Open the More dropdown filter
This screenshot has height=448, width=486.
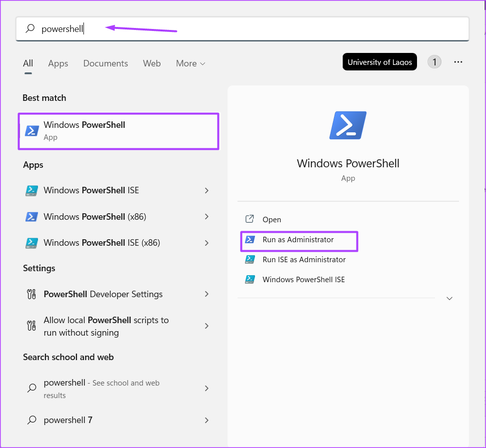coord(190,63)
